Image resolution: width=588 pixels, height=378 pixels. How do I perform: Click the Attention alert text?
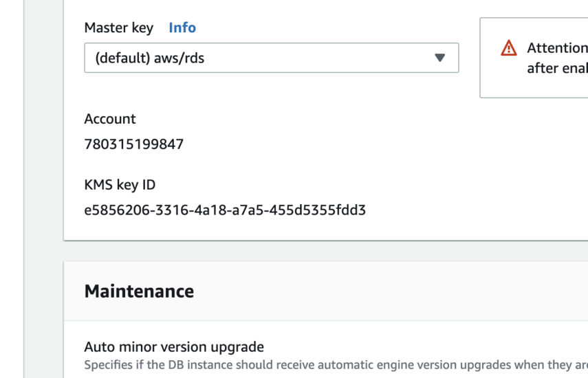click(556, 48)
